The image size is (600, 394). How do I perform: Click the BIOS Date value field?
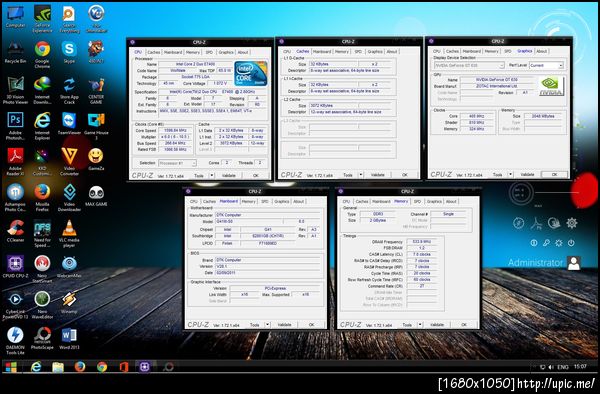point(267,273)
